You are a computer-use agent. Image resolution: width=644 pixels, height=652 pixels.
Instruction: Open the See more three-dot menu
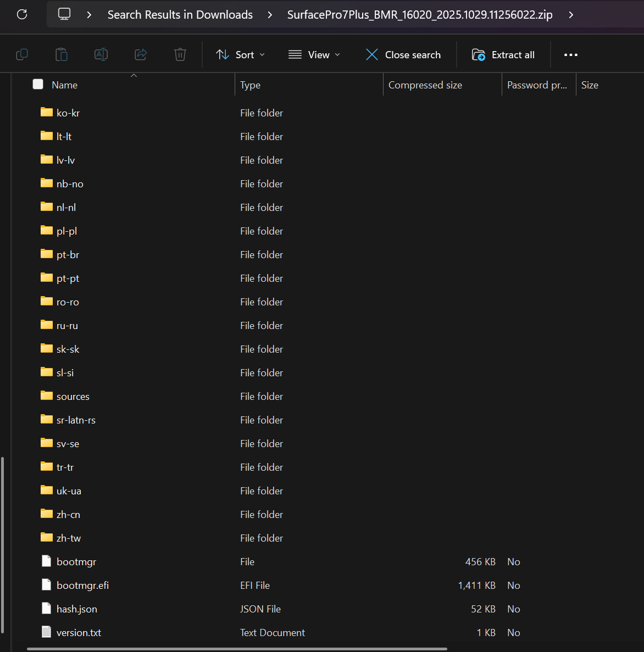tap(571, 55)
